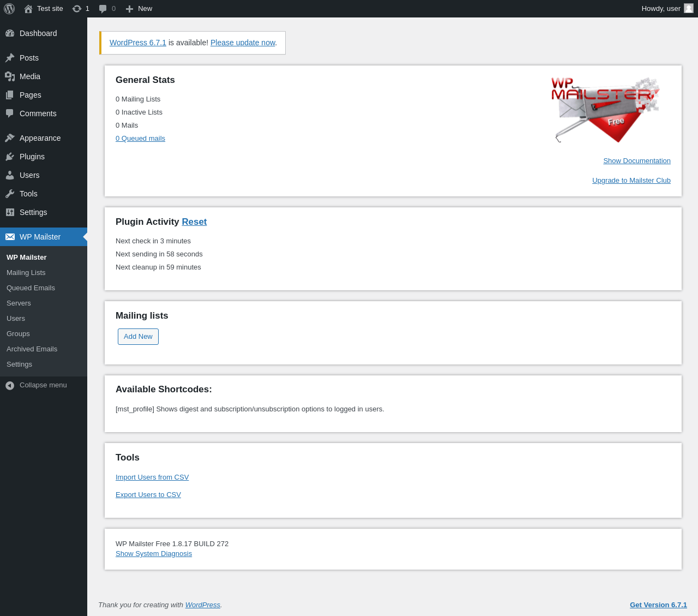The height and width of the screenshot is (616, 698).
Task: Click Import Users from CSV
Action: coord(152,477)
